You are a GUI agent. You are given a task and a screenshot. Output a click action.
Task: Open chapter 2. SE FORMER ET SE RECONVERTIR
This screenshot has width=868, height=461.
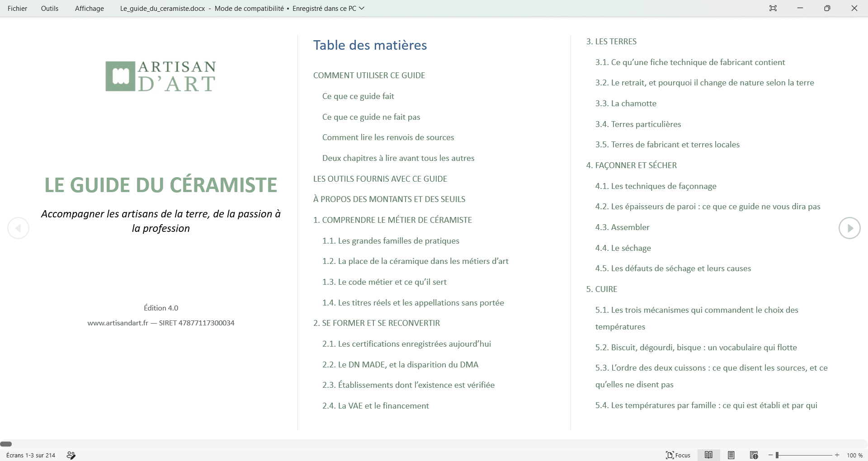click(x=377, y=323)
